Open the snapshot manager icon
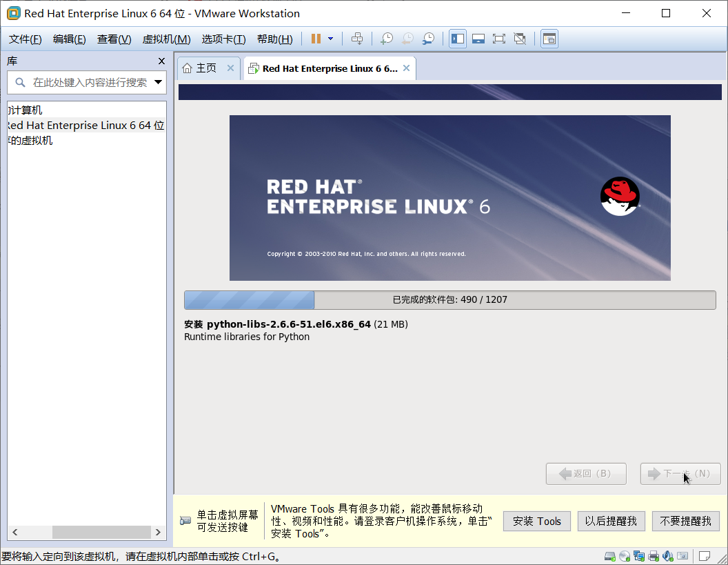 click(x=428, y=39)
